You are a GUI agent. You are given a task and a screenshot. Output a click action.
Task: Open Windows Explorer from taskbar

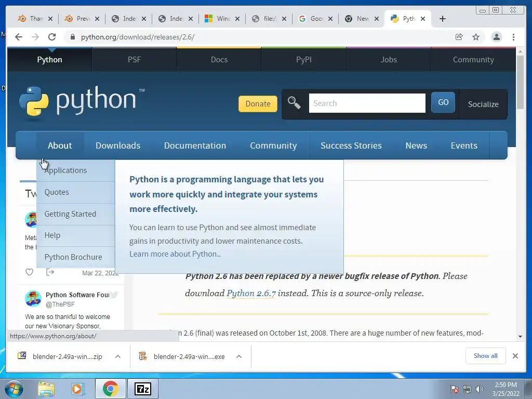[46, 389]
